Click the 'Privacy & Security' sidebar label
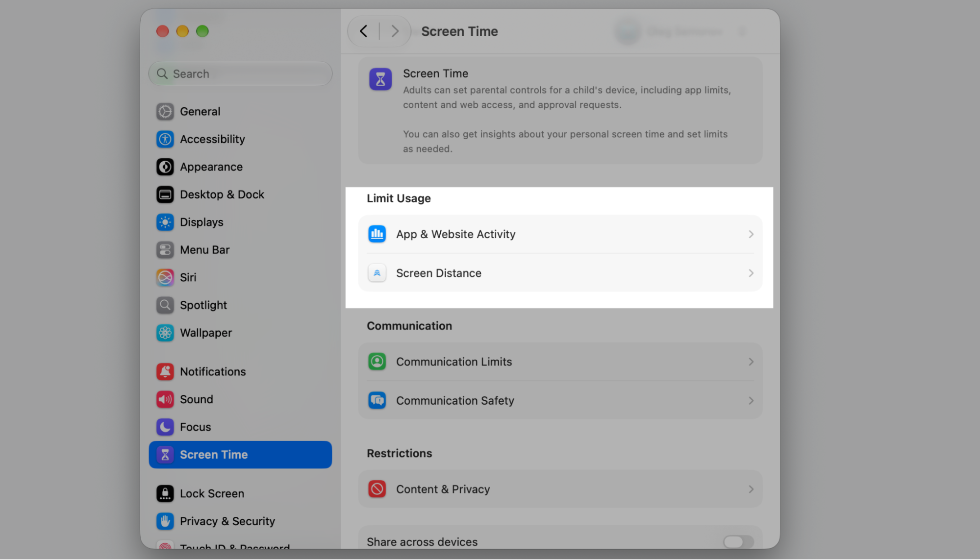The width and height of the screenshot is (980, 560). tap(227, 521)
